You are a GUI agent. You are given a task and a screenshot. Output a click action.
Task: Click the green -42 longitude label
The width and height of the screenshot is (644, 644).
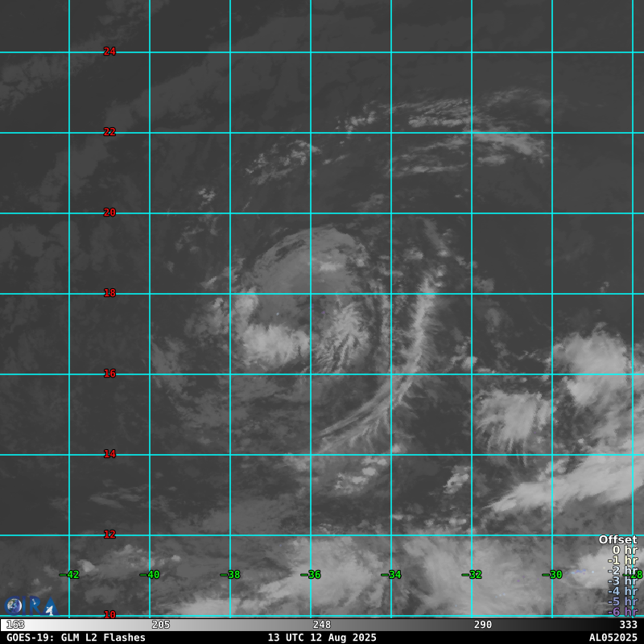(x=70, y=575)
